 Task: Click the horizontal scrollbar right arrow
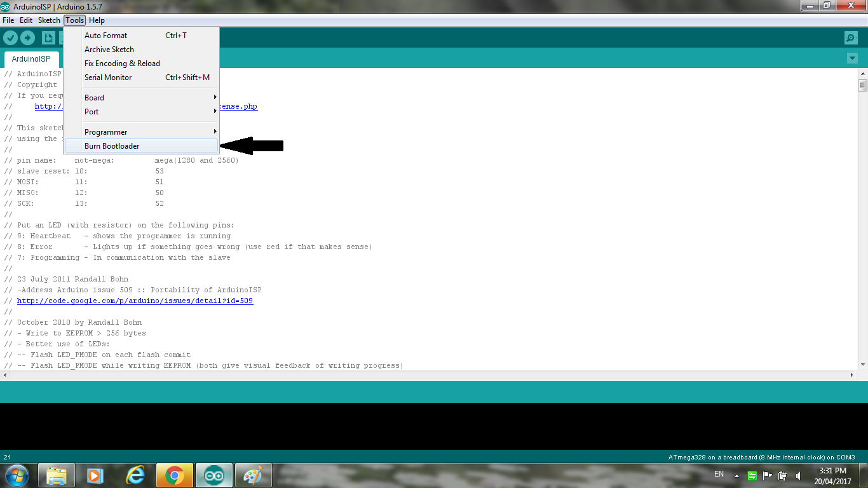pyautogui.click(x=853, y=376)
